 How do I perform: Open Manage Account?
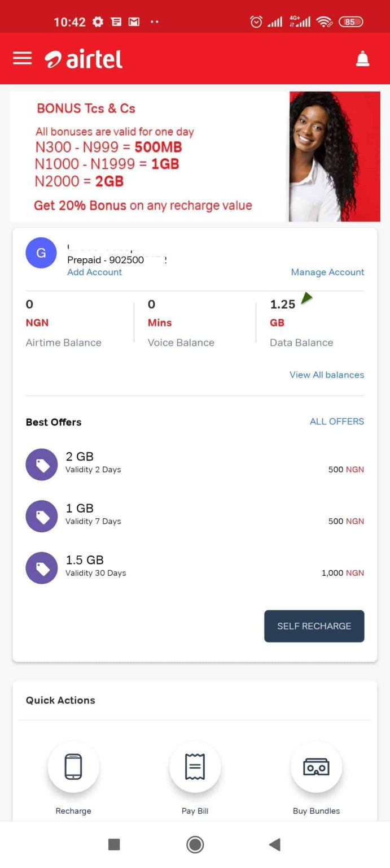click(x=328, y=272)
